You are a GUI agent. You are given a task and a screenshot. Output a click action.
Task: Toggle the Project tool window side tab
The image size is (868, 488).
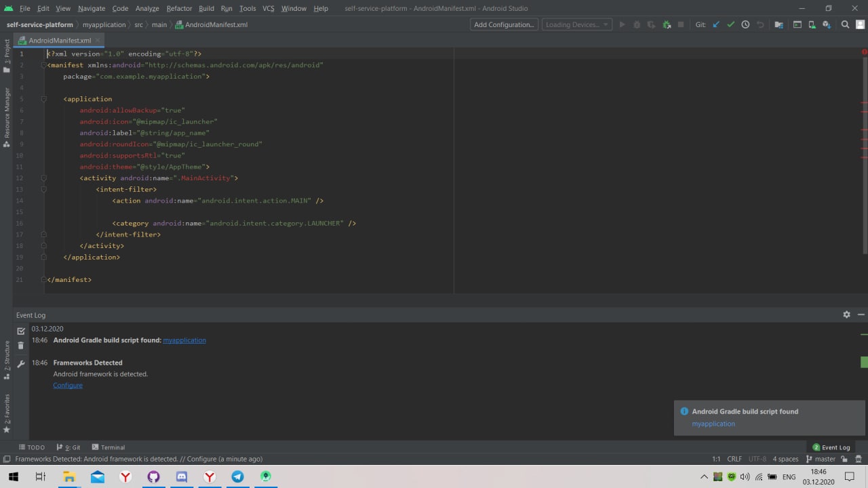point(7,56)
